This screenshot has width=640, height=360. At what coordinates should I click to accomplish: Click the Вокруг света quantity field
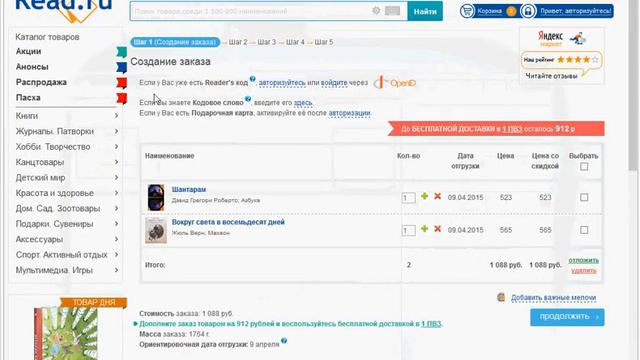(408, 230)
